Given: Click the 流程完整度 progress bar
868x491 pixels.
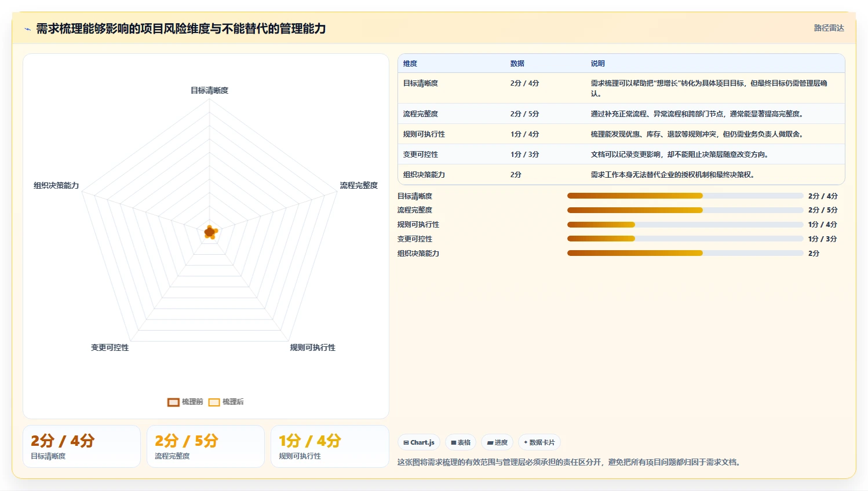Looking at the screenshot, I should point(685,210).
